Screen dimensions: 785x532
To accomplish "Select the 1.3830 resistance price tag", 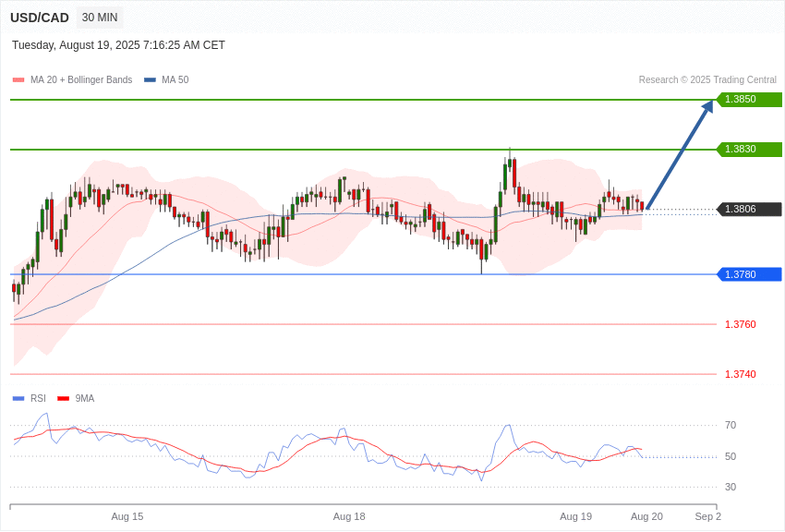I will 750,149.
